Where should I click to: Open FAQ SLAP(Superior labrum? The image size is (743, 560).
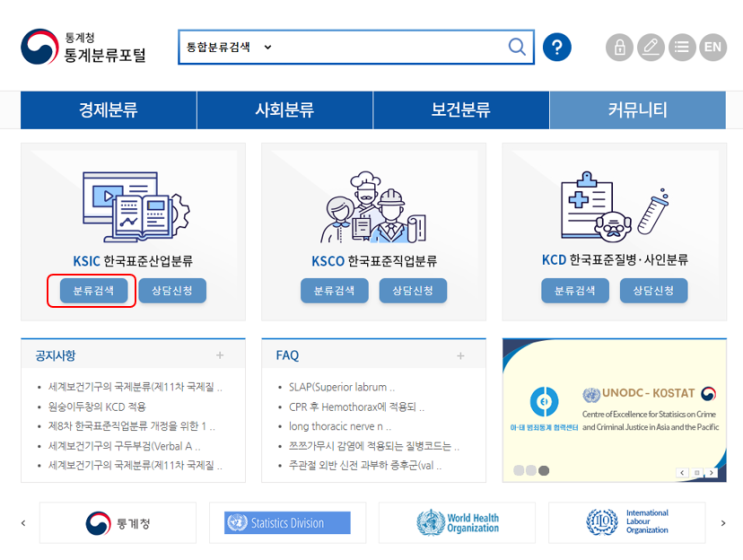click(x=342, y=387)
